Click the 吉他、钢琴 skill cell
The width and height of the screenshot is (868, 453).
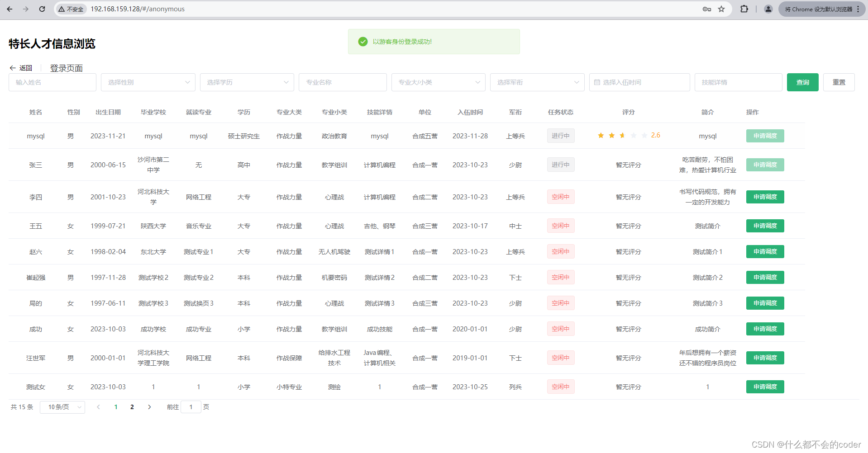coord(380,226)
